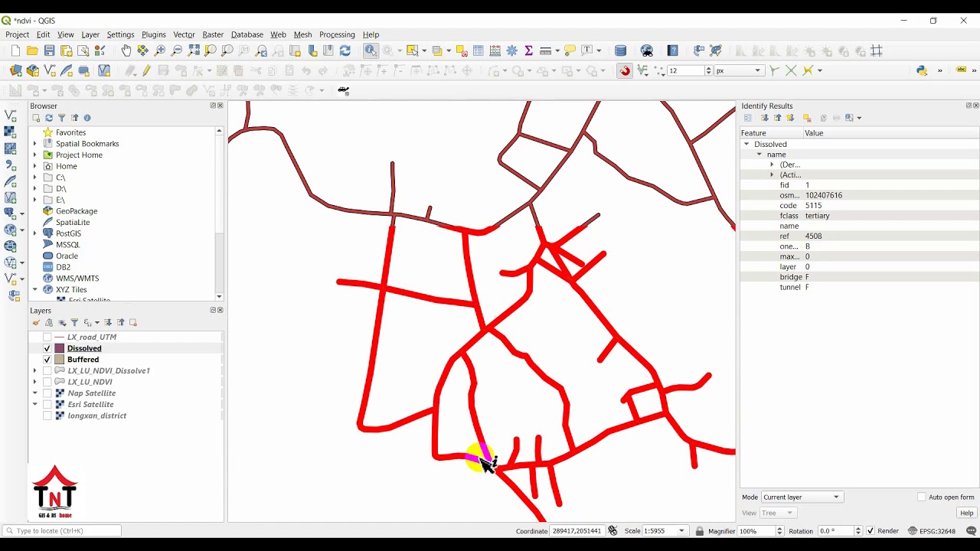
Task: Open a project using the folder icon
Action: click(32, 51)
